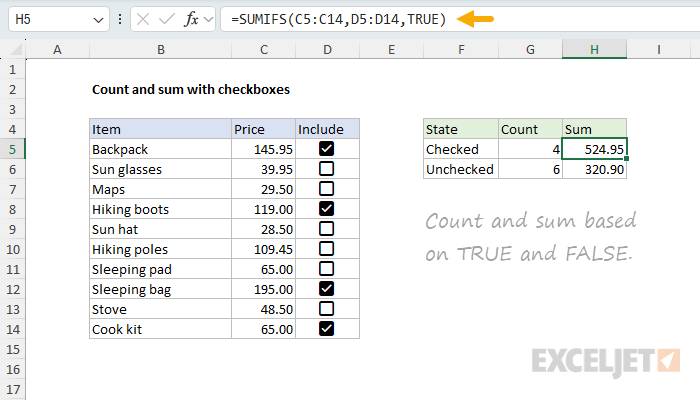Click the 'Include' header cell
The image size is (700, 400).
327,129
